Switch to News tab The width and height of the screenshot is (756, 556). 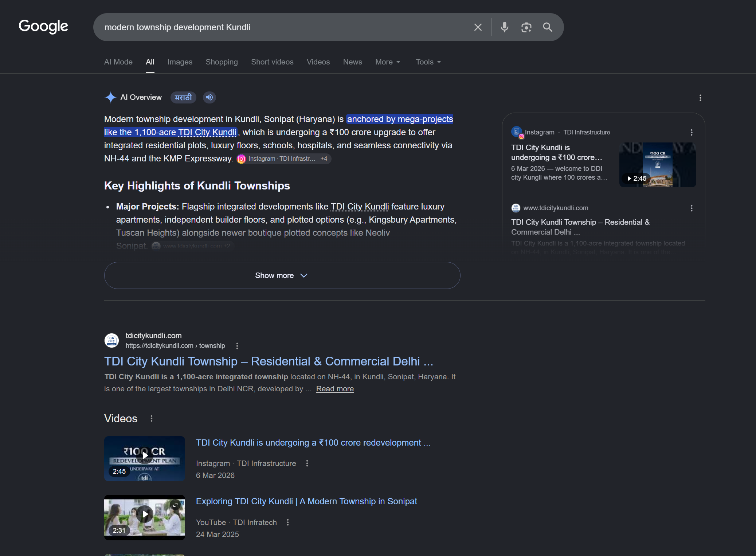click(352, 62)
